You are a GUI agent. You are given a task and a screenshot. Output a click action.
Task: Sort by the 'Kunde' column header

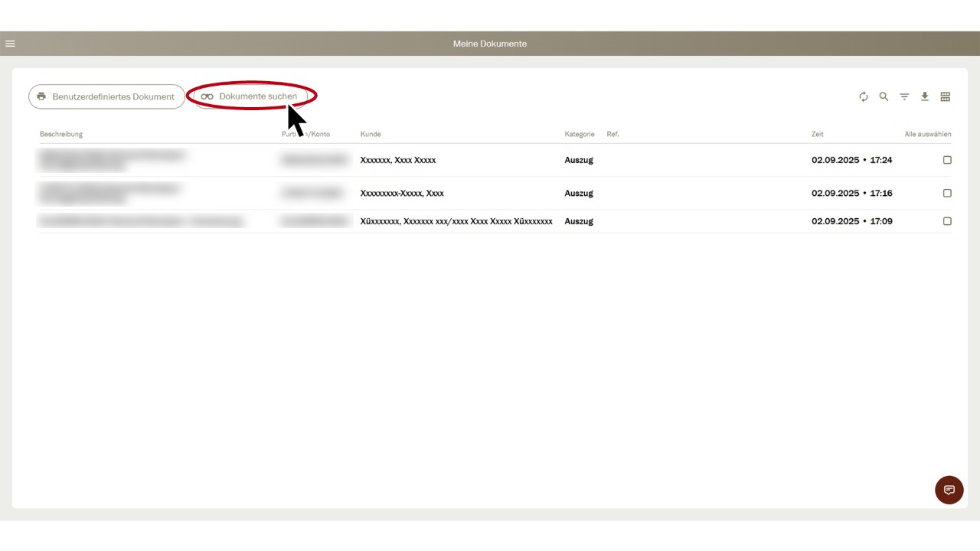pyautogui.click(x=371, y=134)
